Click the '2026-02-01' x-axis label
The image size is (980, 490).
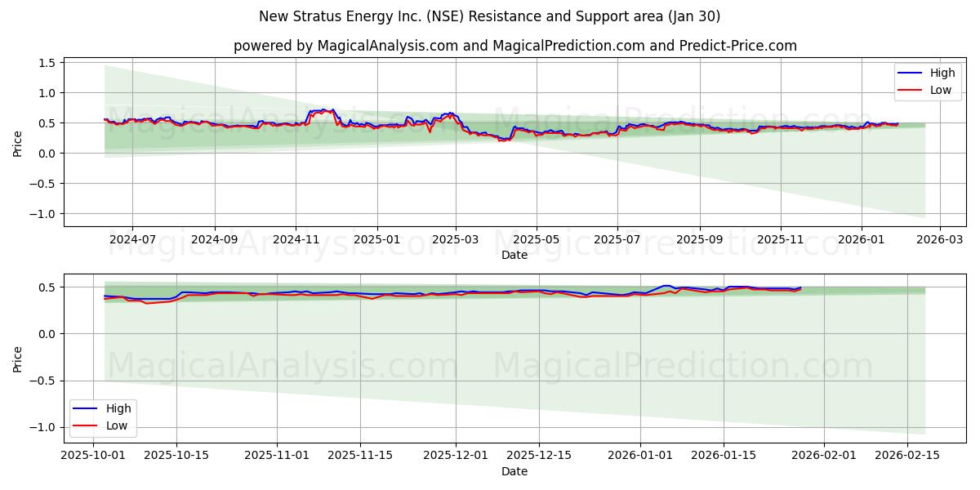point(824,456)
